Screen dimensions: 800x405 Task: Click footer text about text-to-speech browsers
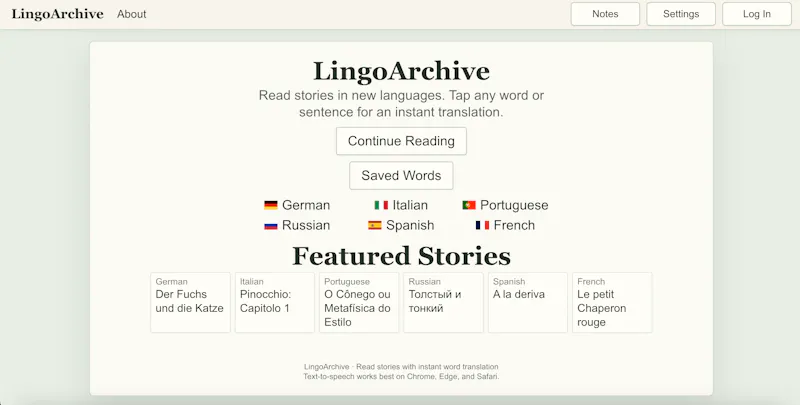(402, 377)
